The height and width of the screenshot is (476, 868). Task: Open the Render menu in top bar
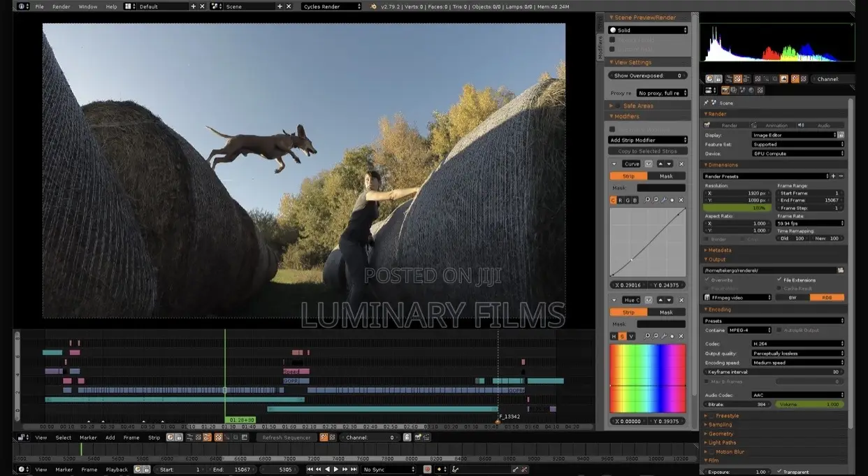pos(62,6)
